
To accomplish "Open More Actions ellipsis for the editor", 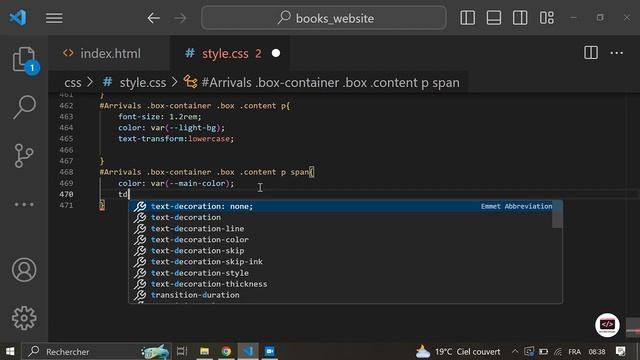I will click(x=616, y=53).
